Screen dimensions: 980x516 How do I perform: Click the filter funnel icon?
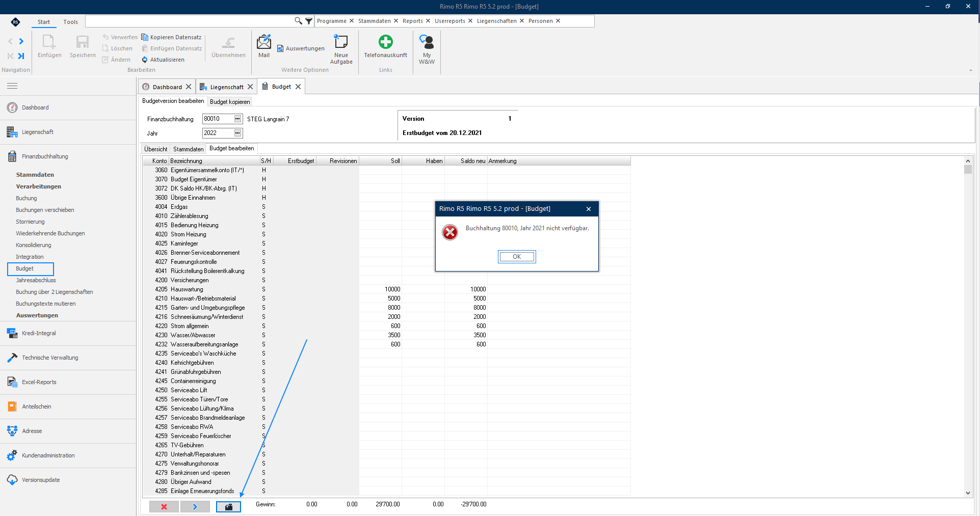click(x=309, y=21)
